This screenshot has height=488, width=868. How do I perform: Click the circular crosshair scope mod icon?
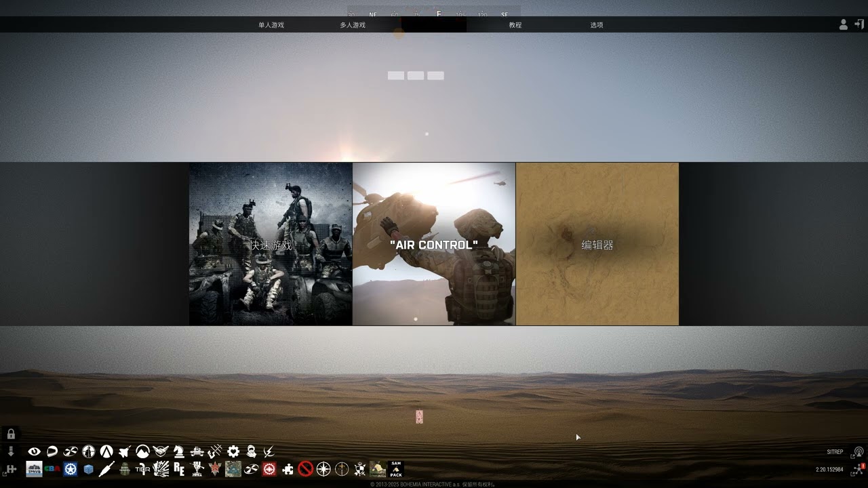click(x=342, y=469)
